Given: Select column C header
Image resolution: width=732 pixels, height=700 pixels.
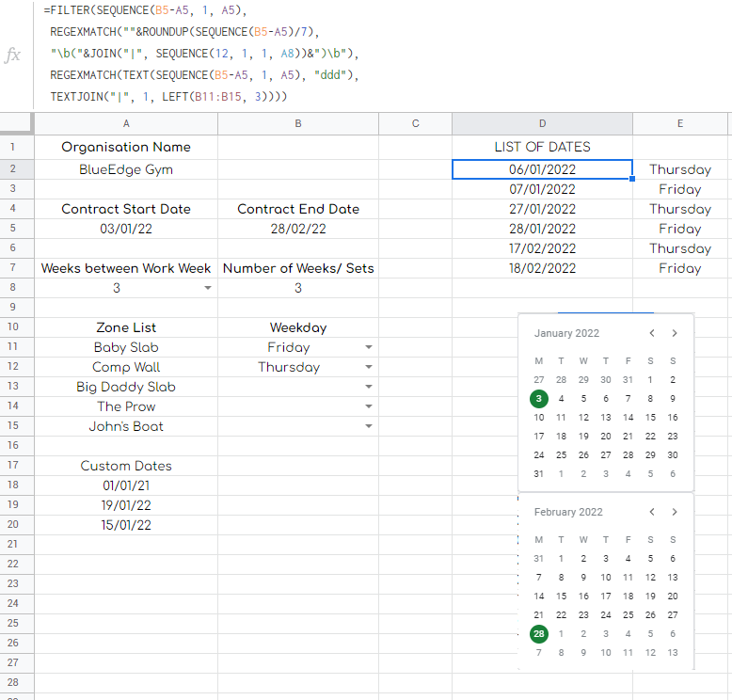Looking at the screenshot, I should 416,124.
